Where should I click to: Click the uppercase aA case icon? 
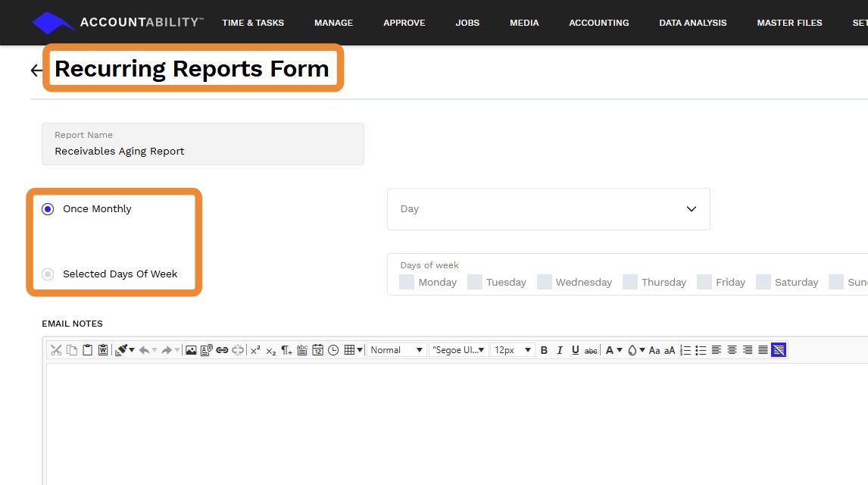(x=670, y=350)
